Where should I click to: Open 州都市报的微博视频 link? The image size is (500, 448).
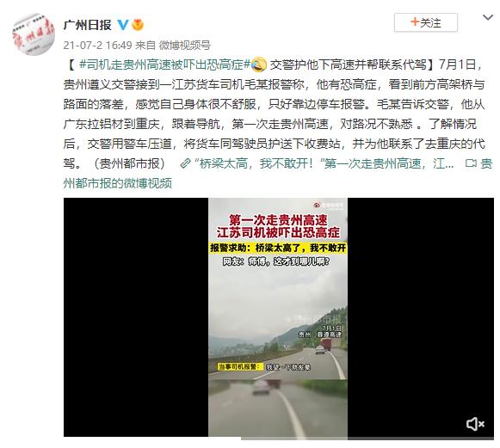pyautogui.click(x=118, y=183)
